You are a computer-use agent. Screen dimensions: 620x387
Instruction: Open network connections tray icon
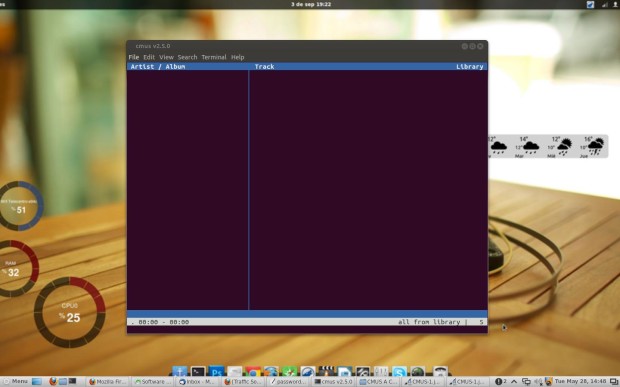[x=526, y=381]
